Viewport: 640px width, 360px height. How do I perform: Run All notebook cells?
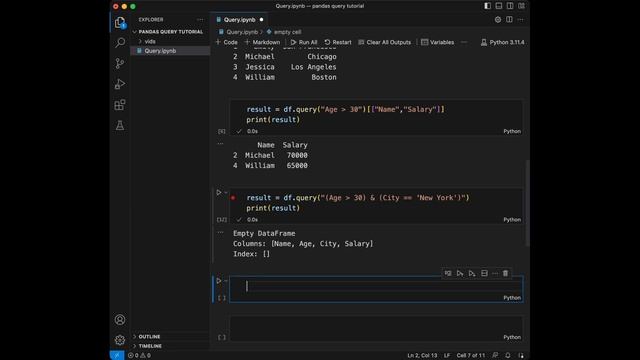pyautogui.click(x=304, y=42)
